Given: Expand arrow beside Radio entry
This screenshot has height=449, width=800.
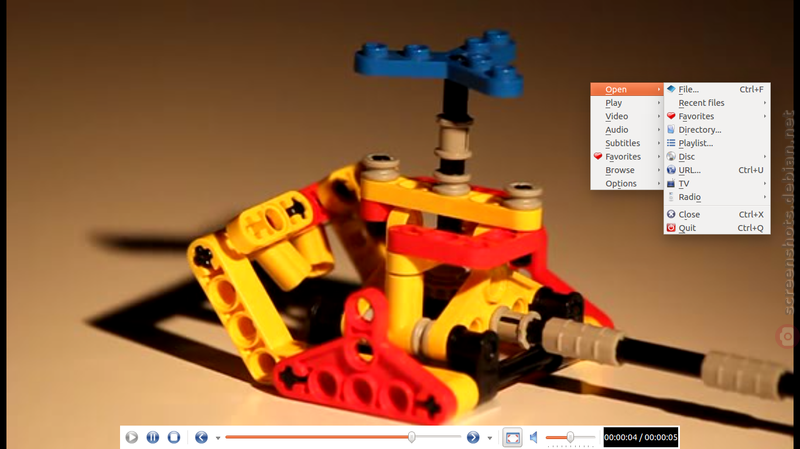Looking at the screenshot, I should click(x=764, y=197).
